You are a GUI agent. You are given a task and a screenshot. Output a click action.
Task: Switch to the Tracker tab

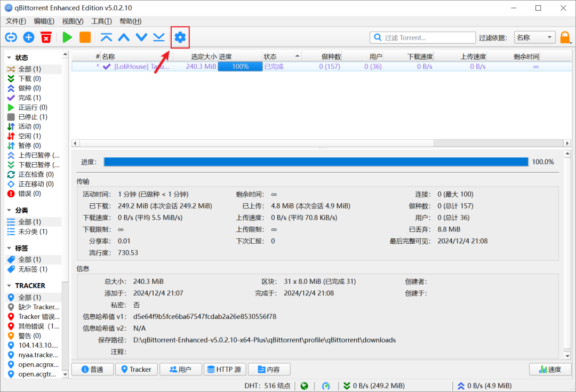[137, 369]
